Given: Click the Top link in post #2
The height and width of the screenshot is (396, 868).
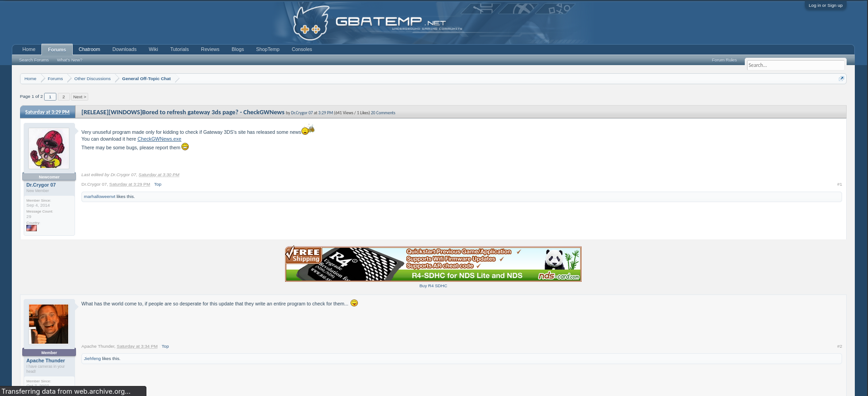Looking at the screenshot, I should pyautogui.click(x=165, y=346).
